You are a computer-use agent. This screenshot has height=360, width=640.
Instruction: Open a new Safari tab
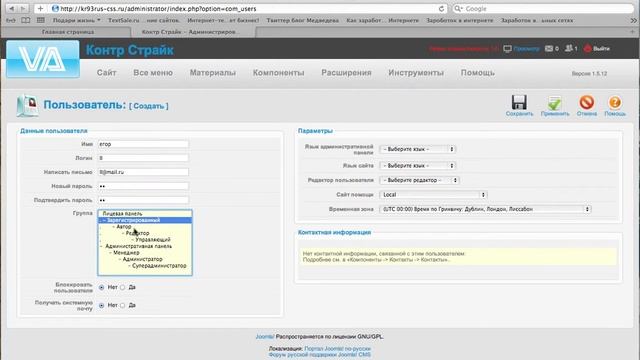633,31
